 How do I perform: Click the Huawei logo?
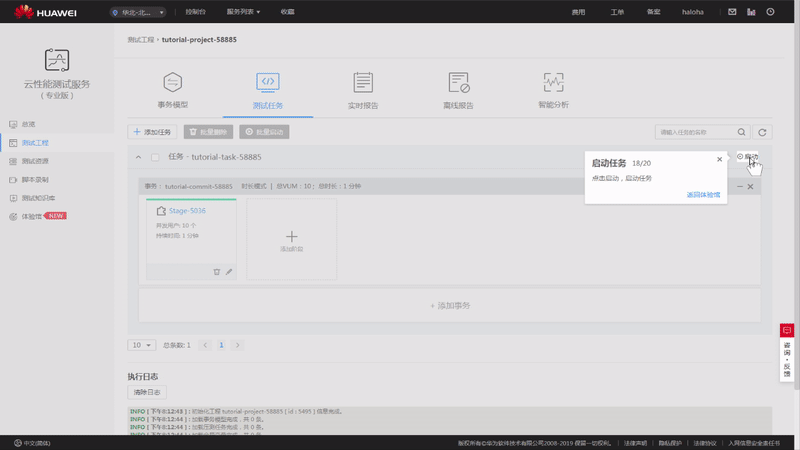coord(45,12)
